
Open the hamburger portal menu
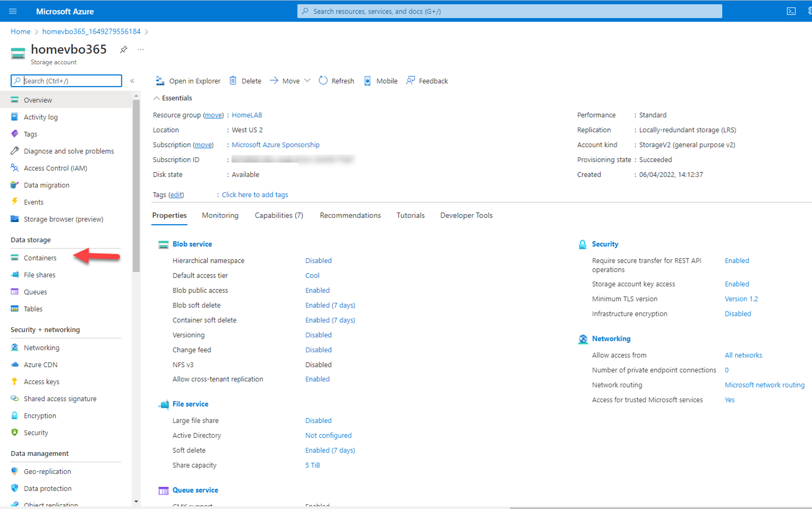[13, 11]
